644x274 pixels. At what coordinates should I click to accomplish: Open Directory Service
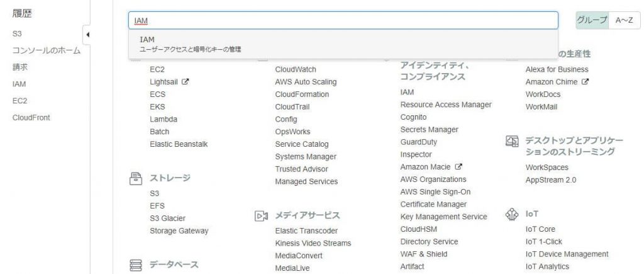click(429, 241)
